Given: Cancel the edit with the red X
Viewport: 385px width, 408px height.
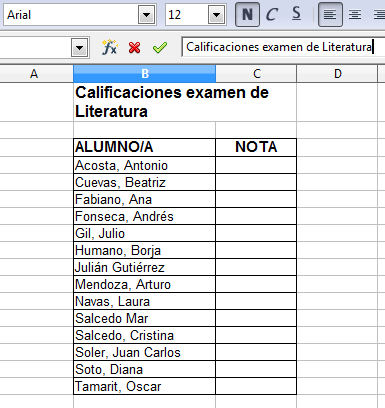Looking at the screenshot, I should click(x=134, y=48).
